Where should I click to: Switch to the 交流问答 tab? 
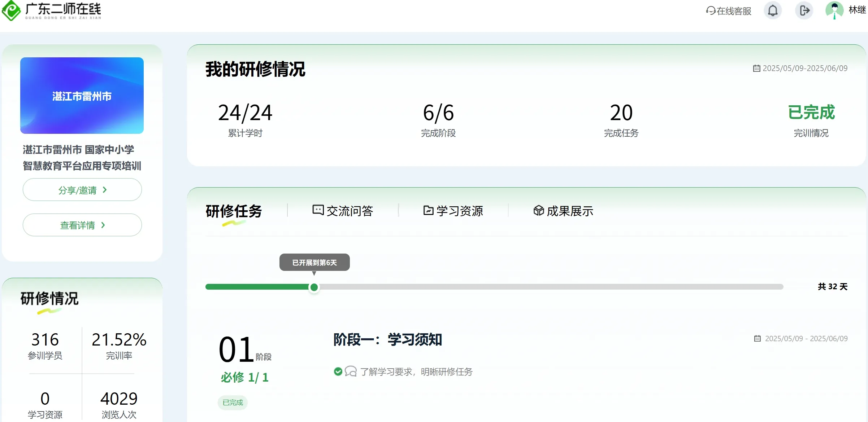coord(343,211)
